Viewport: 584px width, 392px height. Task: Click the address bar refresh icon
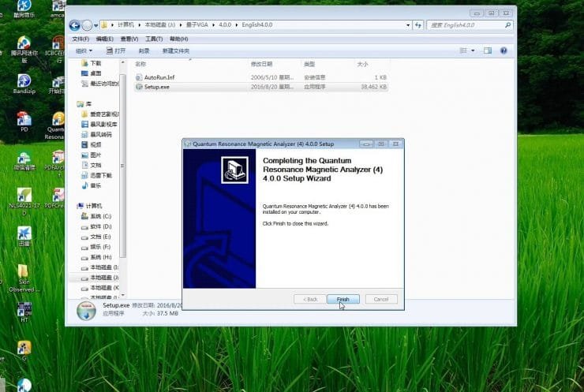(418, 25)
